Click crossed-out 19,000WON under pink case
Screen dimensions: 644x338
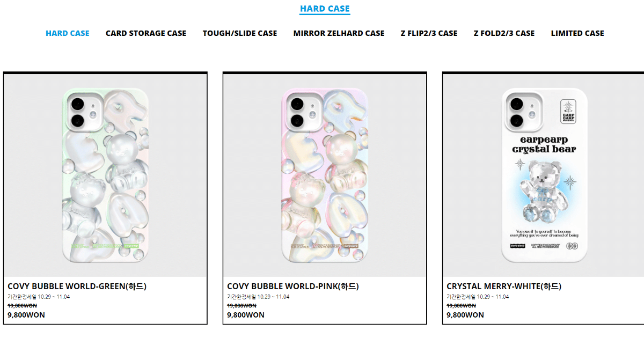pyautogui.click(x=241, y=306)
